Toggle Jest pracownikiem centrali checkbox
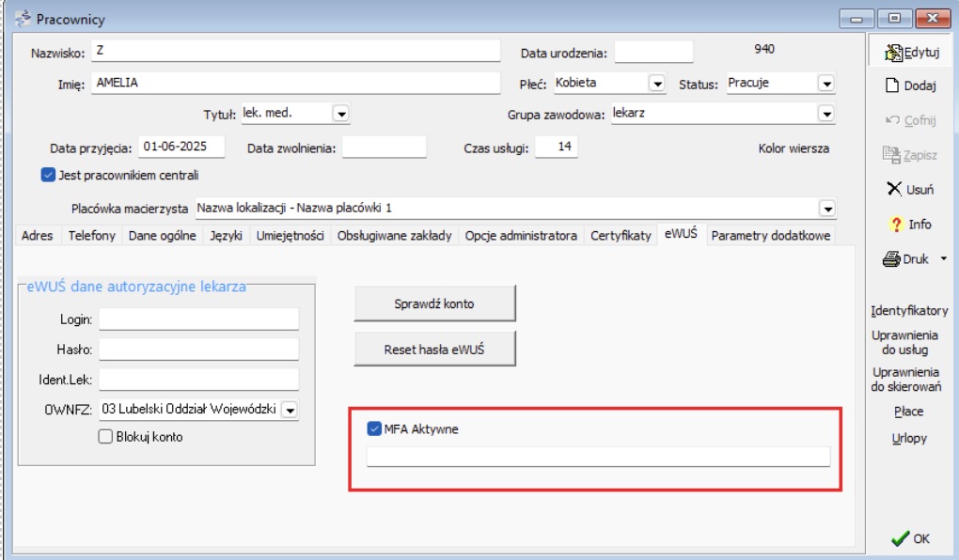The width and height of the screenshot is (959, 560). click(x=48, y=175)
